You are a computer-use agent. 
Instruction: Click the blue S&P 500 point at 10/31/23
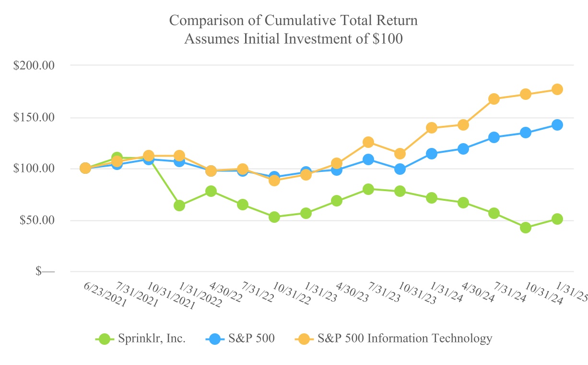point(400,169)
